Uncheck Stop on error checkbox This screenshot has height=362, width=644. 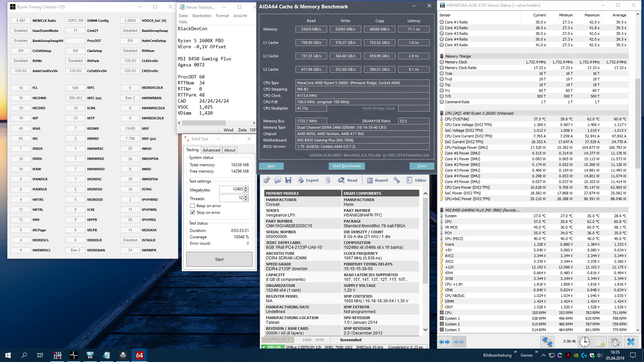[193, 213]
